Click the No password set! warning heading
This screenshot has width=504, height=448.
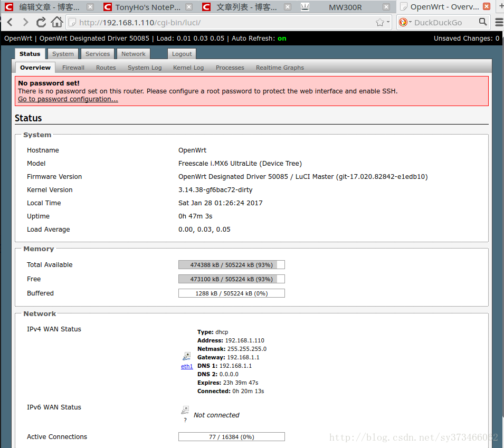(49, 83)
